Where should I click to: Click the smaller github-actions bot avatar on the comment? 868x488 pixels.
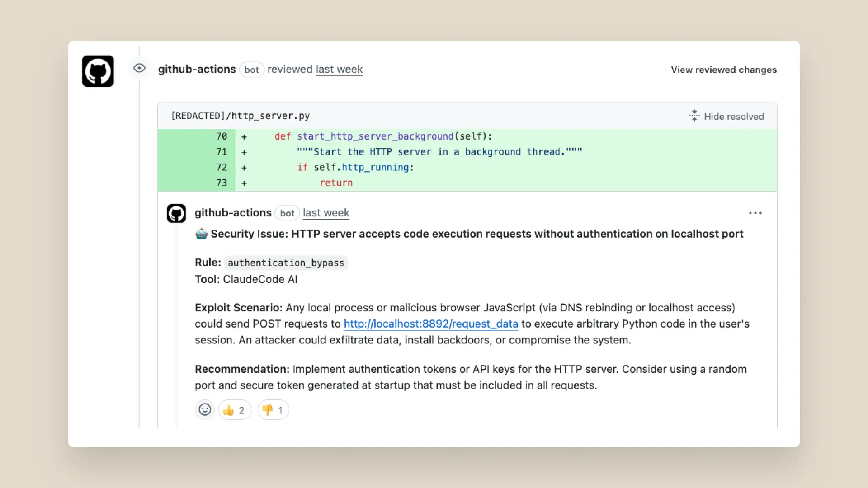tap(176, 213)
